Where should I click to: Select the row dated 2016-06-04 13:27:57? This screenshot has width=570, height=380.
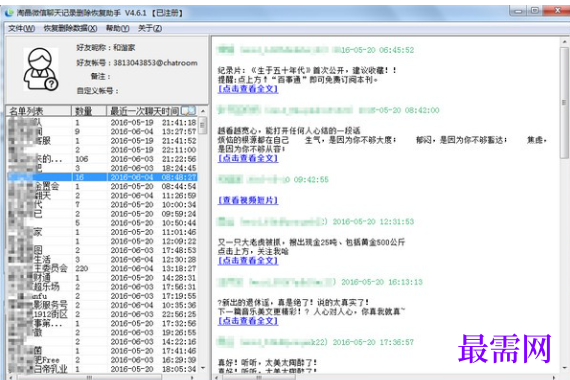(103, 131)
